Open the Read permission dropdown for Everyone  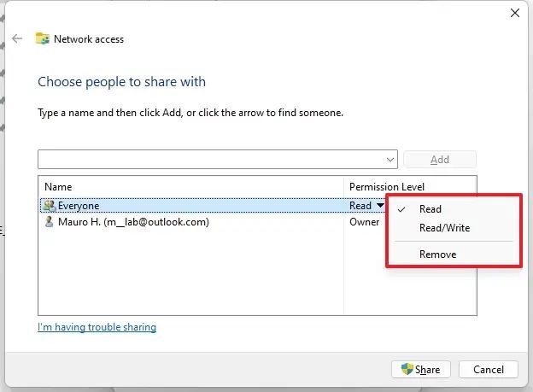tap(380, 205)
